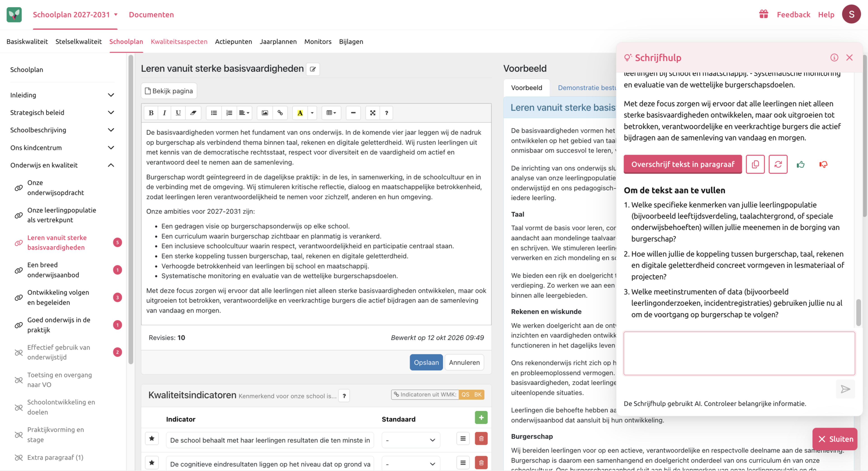
Task: Copy the Schrijfhulp generated text
Action: coord(755,164)
